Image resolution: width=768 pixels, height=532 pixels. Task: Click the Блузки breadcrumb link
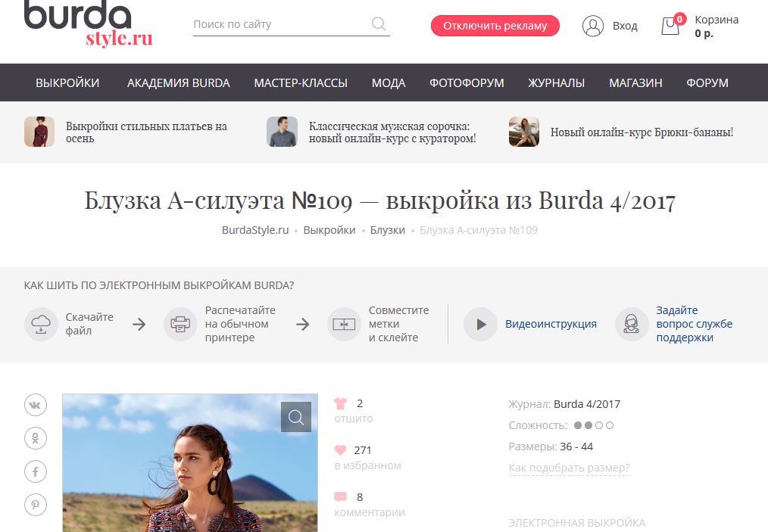[387, 230]
